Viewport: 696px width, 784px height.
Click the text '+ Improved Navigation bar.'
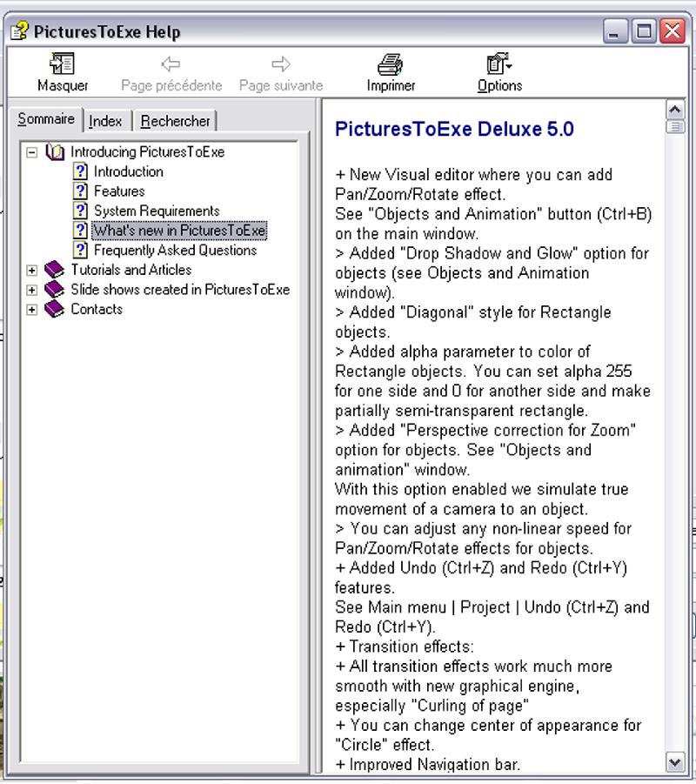pyautogui.click(x=428, y=764)
